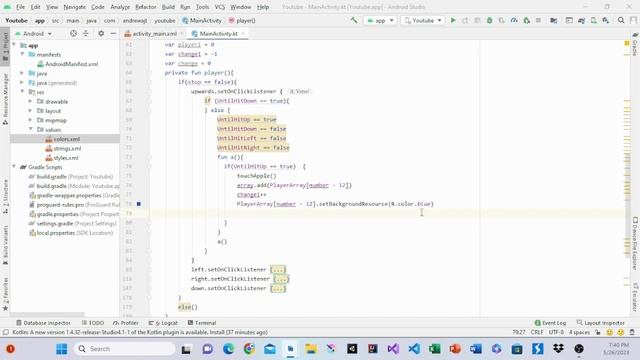Expand the java folder in the project tree
This screenshot has height=360, width=640.
(x=22, y=73)
